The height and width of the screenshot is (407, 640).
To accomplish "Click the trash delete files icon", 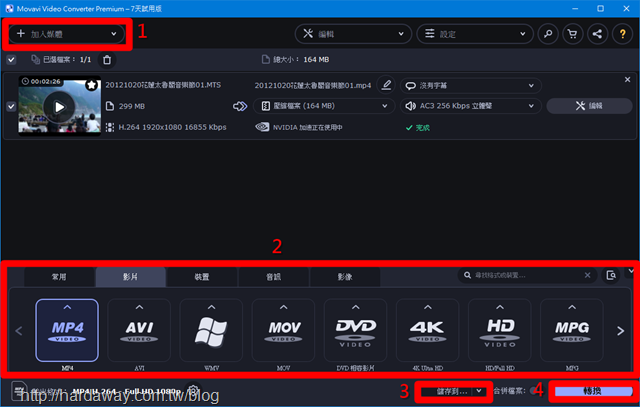I will click(x=107, y=60).
